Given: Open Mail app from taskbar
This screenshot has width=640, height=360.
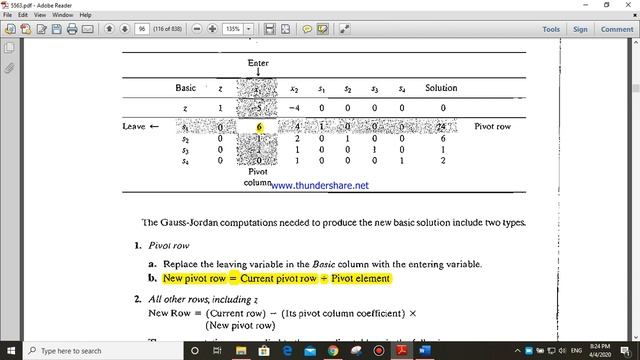Looking at the screenshot, I should point(310,351).
